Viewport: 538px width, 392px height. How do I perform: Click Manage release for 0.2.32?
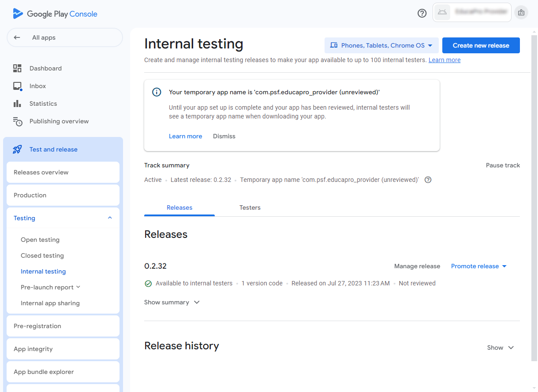pyautogui.click(x=417, y=266)
